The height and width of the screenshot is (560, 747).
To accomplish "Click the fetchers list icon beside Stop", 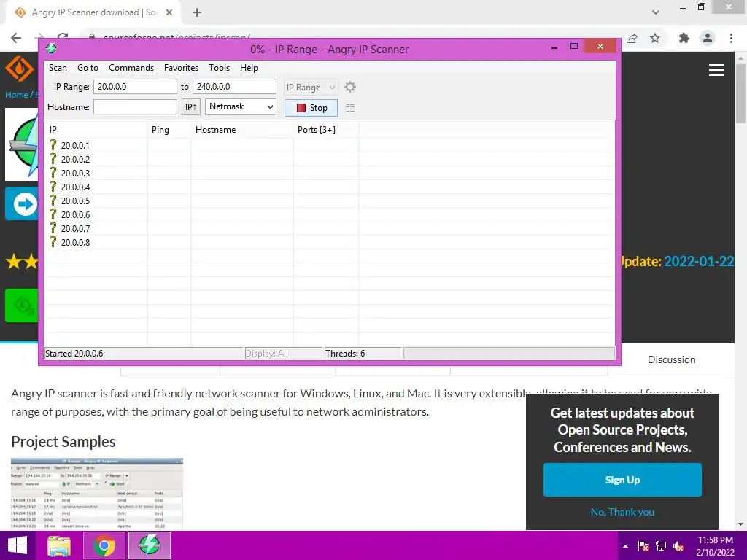I will 350,108.
